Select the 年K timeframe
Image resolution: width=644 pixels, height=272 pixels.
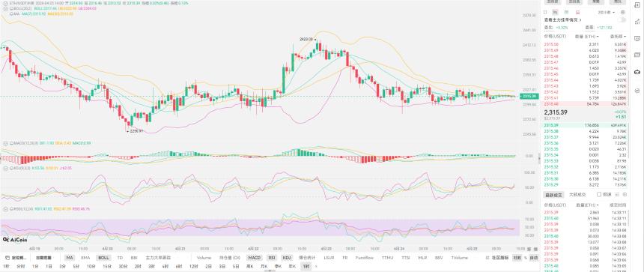point(292,266)
